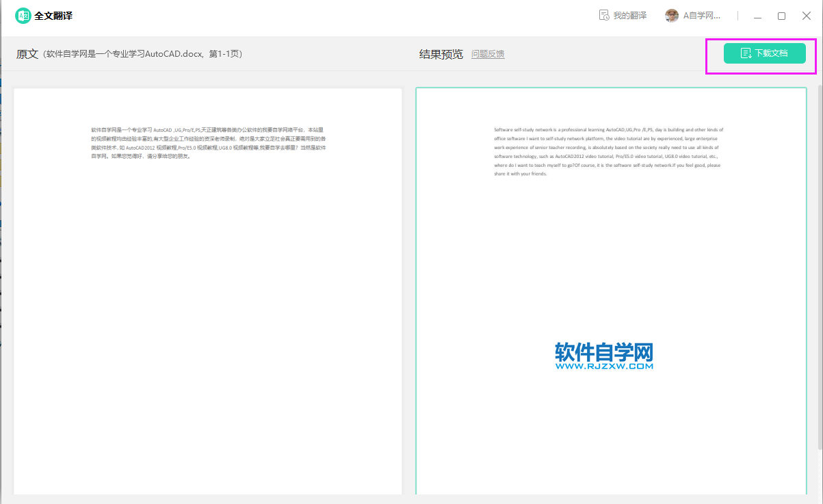Select the 原文 pane header
823x504 pixels.
(x=27, y=53)
